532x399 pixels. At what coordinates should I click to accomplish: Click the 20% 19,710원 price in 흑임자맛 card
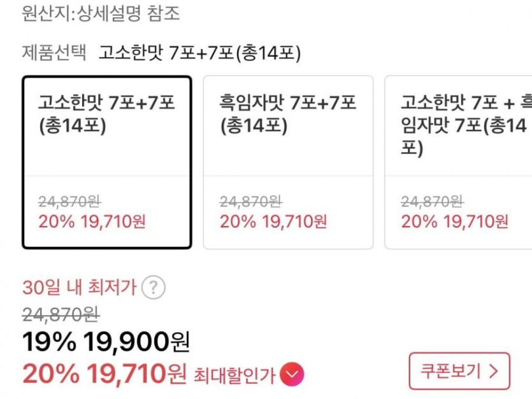[x=273, y=221]
